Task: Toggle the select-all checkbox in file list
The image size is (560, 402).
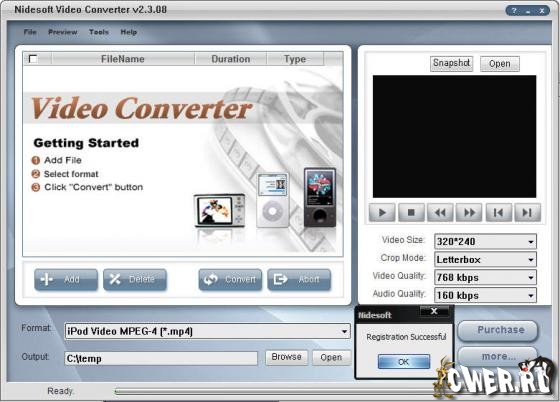Action: pyautogui.click(x=33, y=59)
